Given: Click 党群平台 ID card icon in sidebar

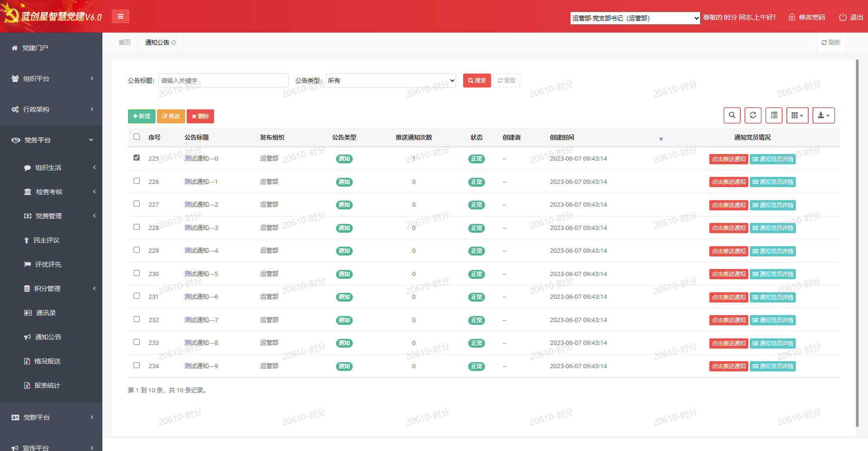Looking at the screenshot, I should pyautogui.click(x=15, y=417).
